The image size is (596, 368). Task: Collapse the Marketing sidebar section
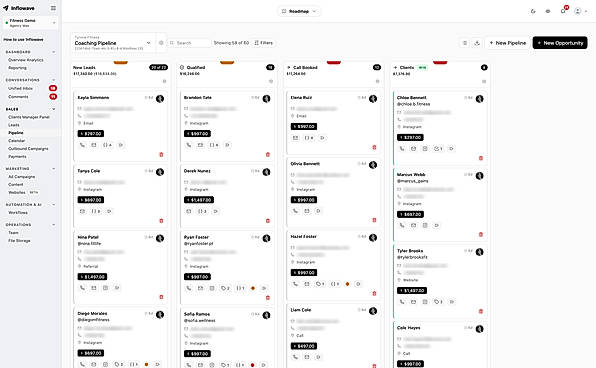(54, 169)
